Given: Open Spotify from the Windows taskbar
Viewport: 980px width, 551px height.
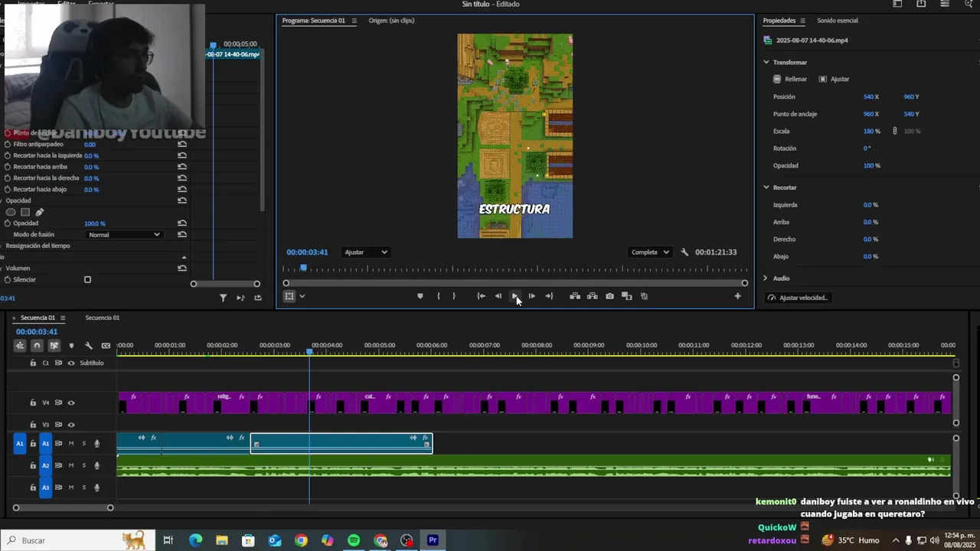Looking at the screenshot, I should [354, 540].
